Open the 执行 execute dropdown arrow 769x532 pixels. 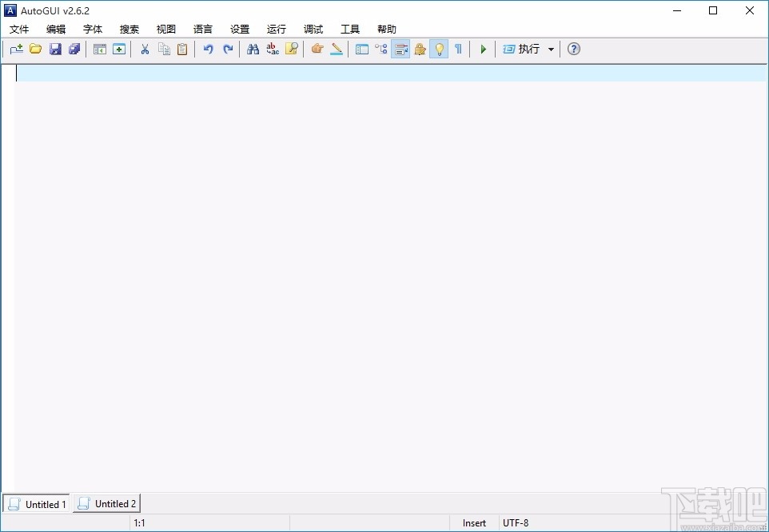click(x=551, y=49)
